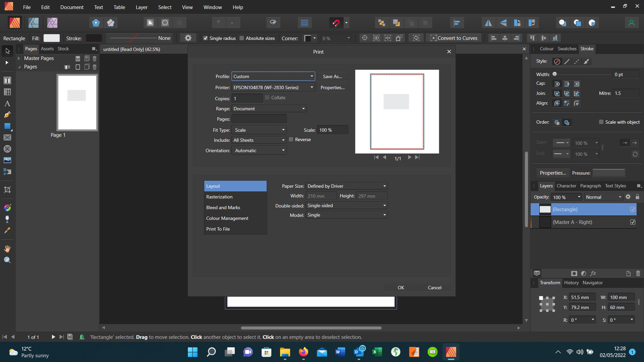This screenshot has height=362, width=644.
Task: Click the Flip Horizontal toolbar icon
Action: (488, 23)
